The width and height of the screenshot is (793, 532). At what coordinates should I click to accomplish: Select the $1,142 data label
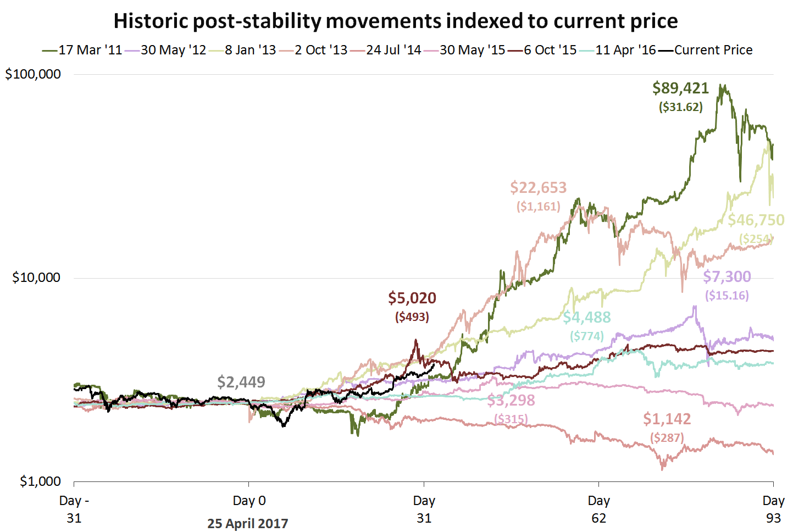pos(667,419)
